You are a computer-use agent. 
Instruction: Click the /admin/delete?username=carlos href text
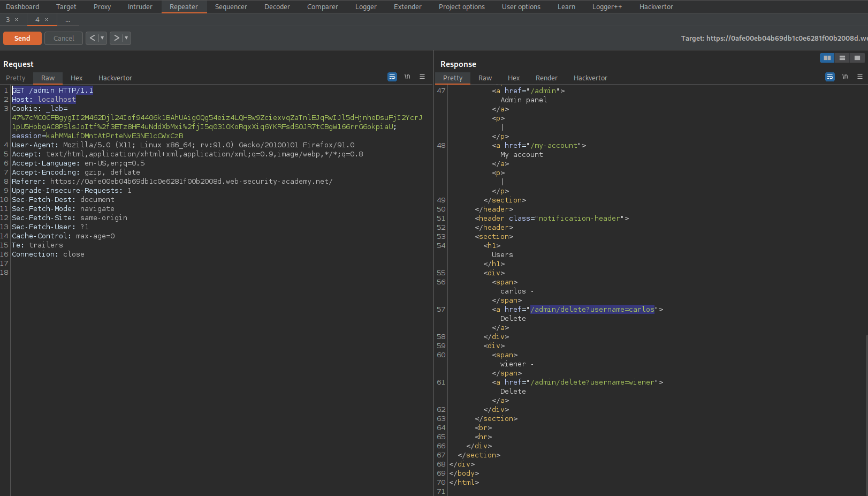point(592,310)
